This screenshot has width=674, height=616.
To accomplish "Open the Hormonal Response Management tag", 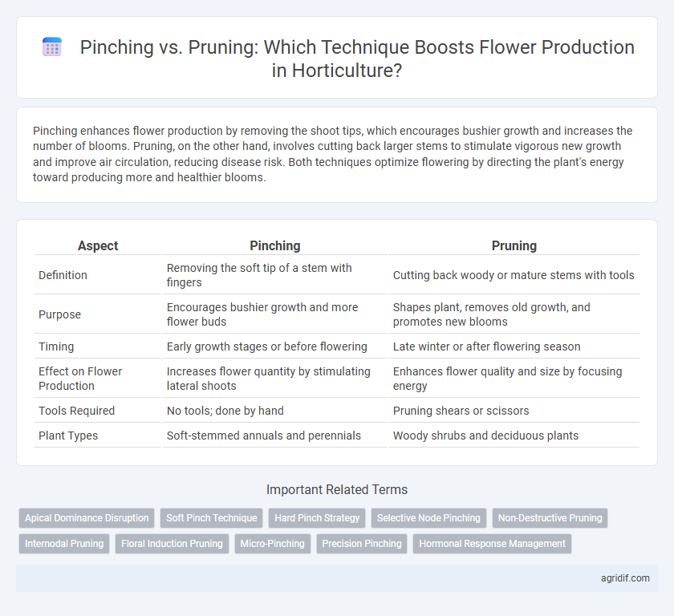I will click(492, 543).
